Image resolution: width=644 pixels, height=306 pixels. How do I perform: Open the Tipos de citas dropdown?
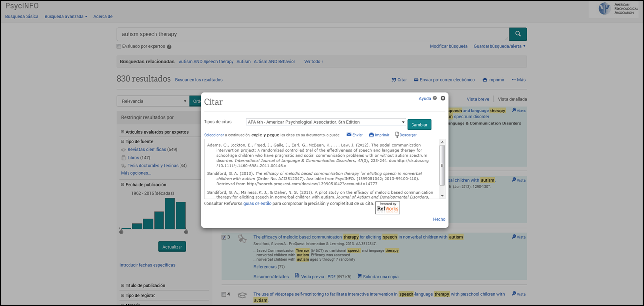point(326,122)
